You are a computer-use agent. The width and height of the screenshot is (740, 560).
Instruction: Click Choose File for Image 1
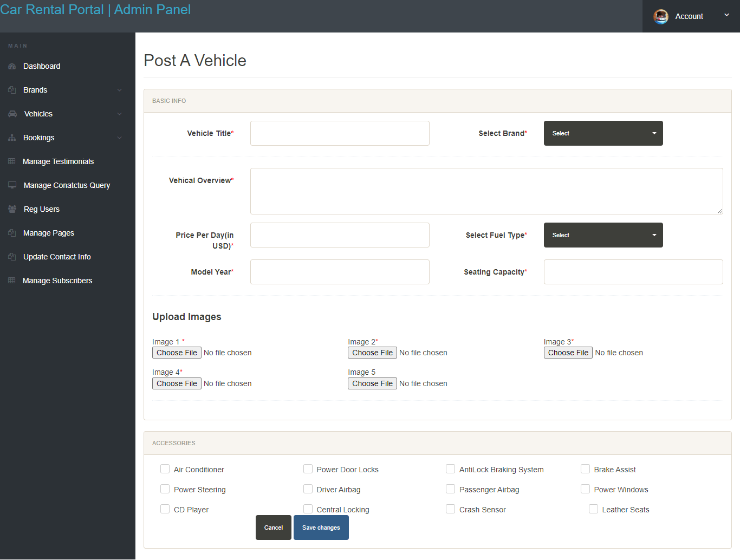point(177,353)
